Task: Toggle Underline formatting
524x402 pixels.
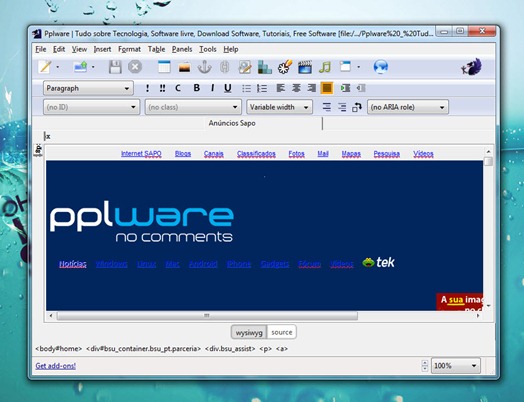Action: pyautogui.click(x=228, y=88)
